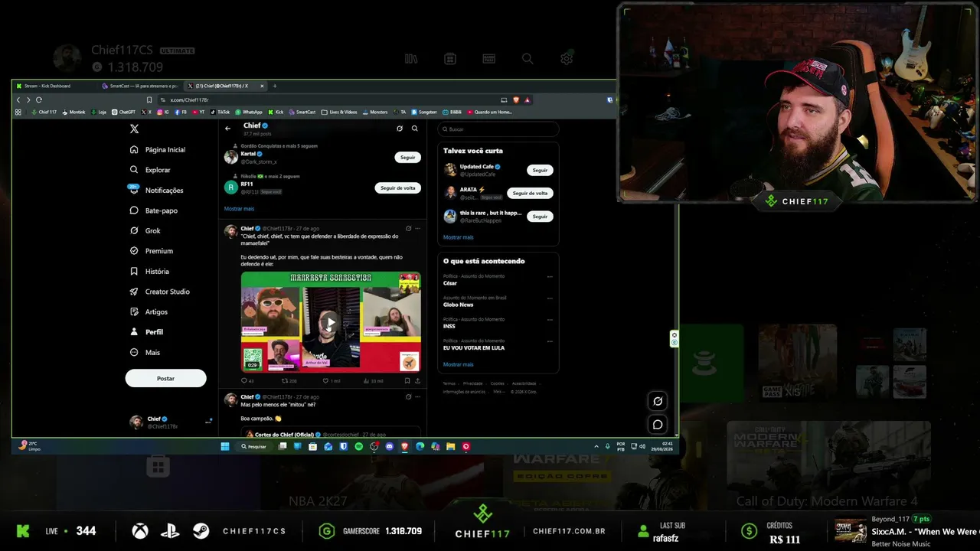
Task: Go to Página Inicial in X sidebar
Action: click(158, 150)
